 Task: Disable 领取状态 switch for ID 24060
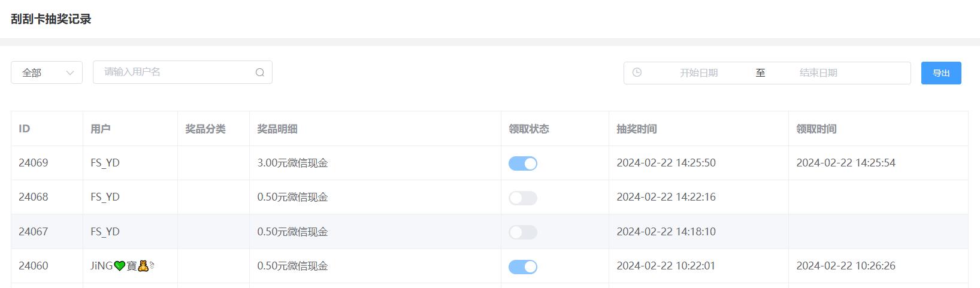click(x=523, y=266)
